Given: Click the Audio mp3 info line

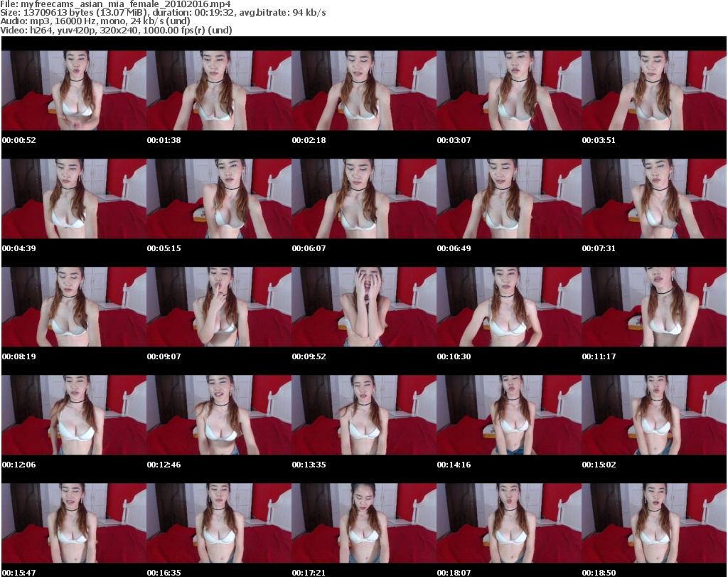Looking at the screenshot, I should pyautogui.click(x=95, y=21).
